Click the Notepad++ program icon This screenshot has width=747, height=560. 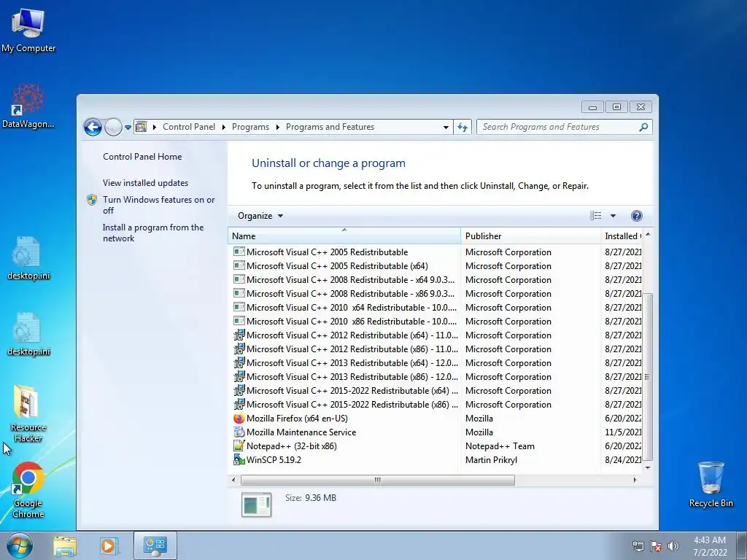click(239, 446)
